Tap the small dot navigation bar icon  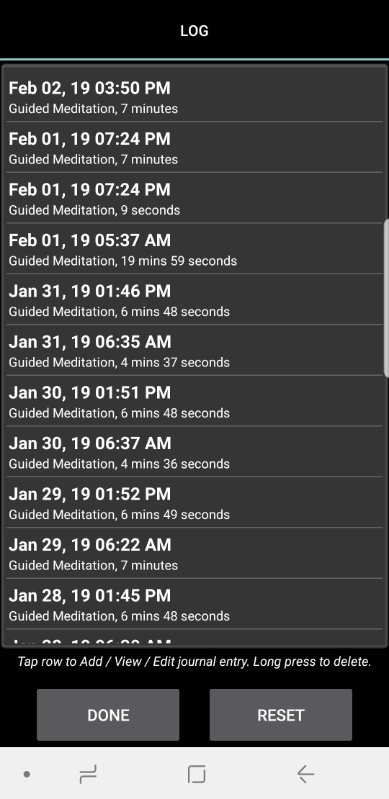pos(27,775)
